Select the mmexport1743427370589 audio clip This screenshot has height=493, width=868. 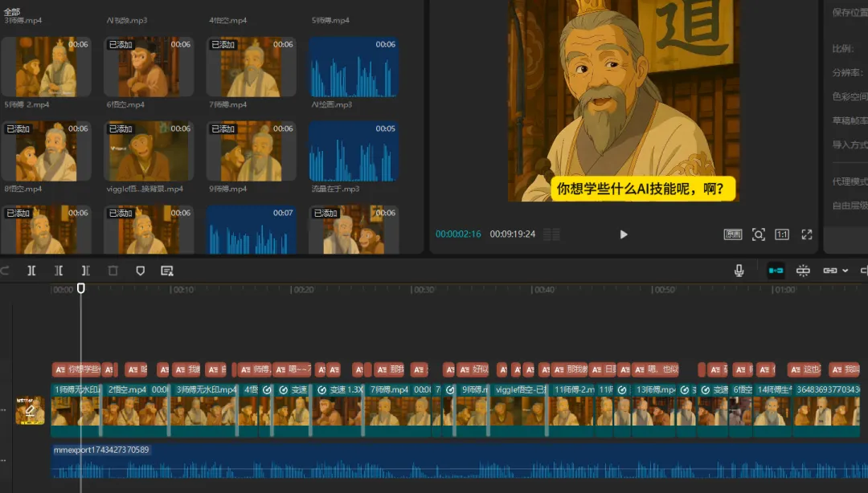click(460, 462)
